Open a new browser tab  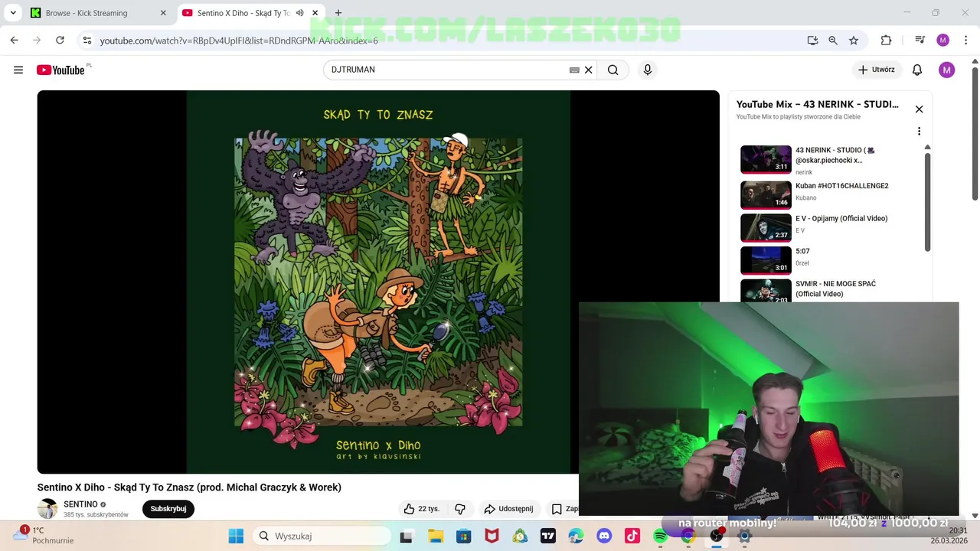[338, 13]
